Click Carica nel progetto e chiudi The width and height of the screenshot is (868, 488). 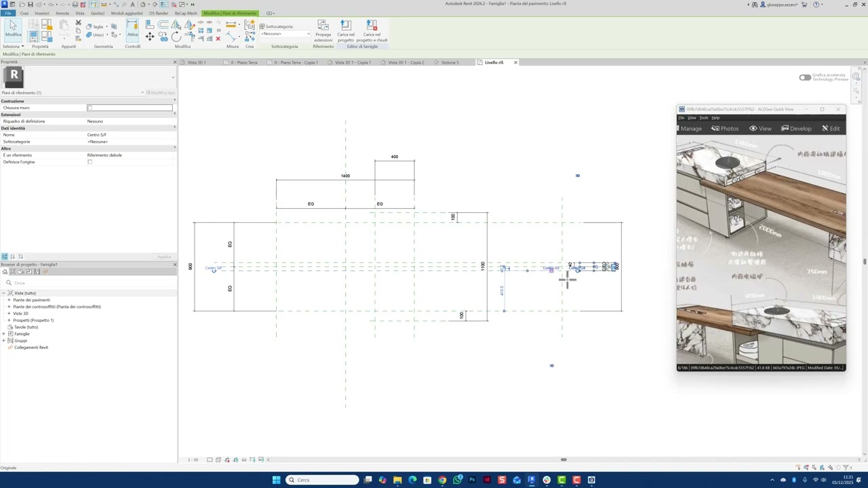(372, 30)
